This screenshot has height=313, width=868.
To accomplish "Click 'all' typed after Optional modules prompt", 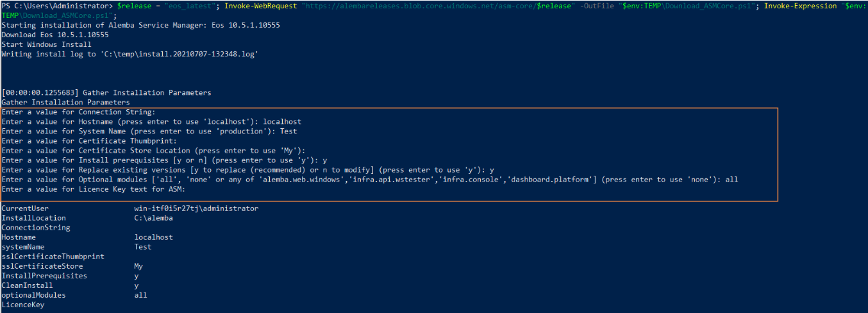I will tap(731, 180).
